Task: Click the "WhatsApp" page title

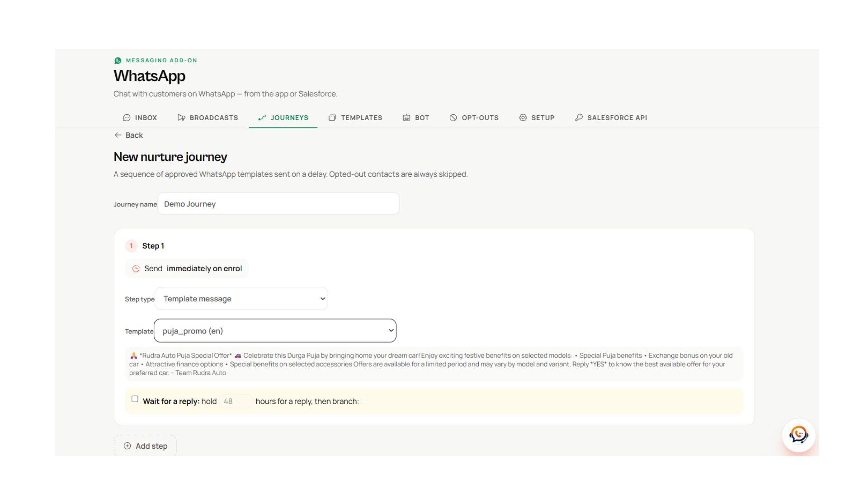Action: pos(150,76)
